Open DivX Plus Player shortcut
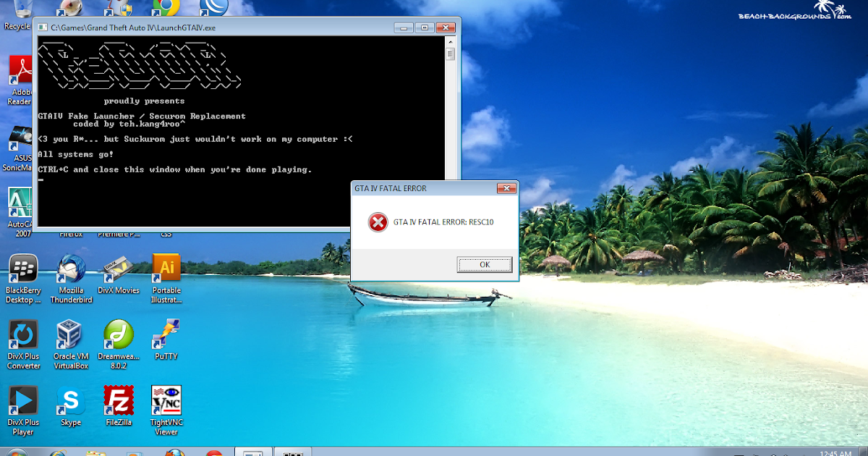Screen dimensions: 868x456 tap(23, 410)
